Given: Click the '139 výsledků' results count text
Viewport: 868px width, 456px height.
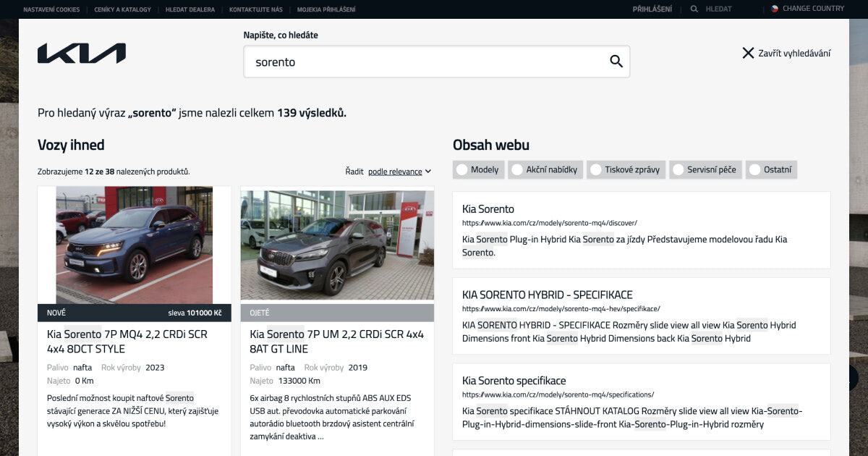Looking at the screenshot, I should point(312,113).
